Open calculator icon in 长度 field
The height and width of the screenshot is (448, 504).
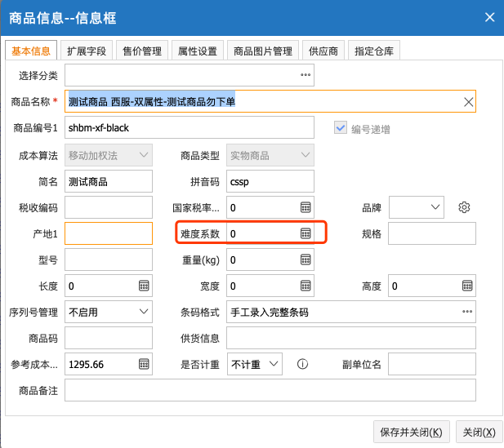144,286
